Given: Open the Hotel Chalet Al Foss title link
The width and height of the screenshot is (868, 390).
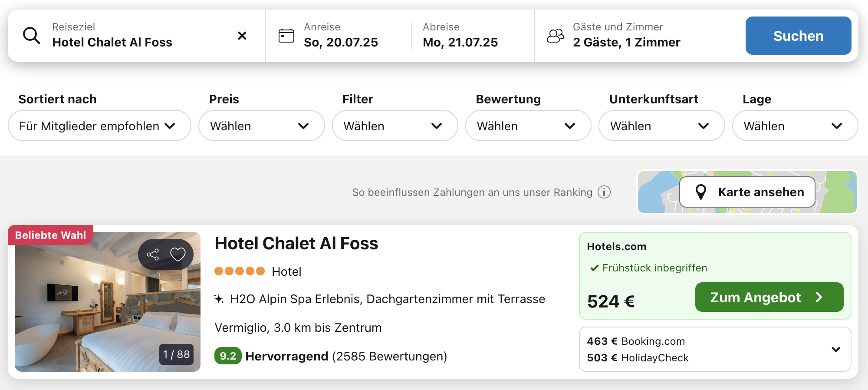Looking at the screenshot, I should tap(296, 243).
